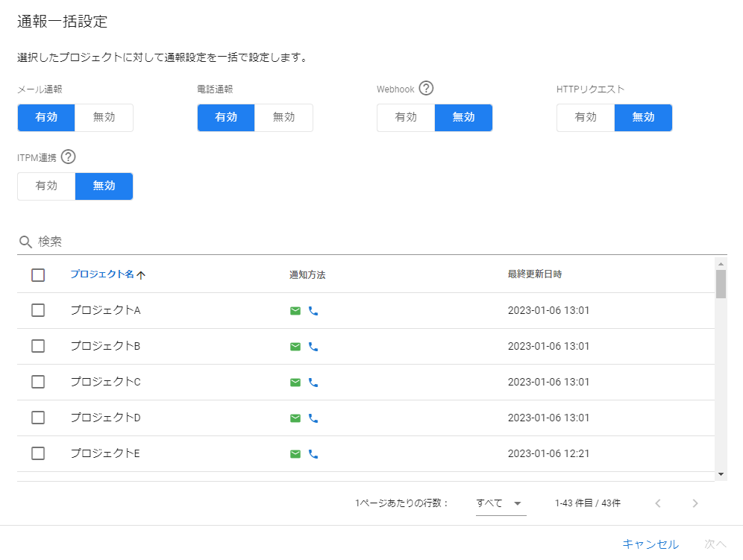Open the Webhook help tooltip icon
743x560 pixels.
[425, 88]
